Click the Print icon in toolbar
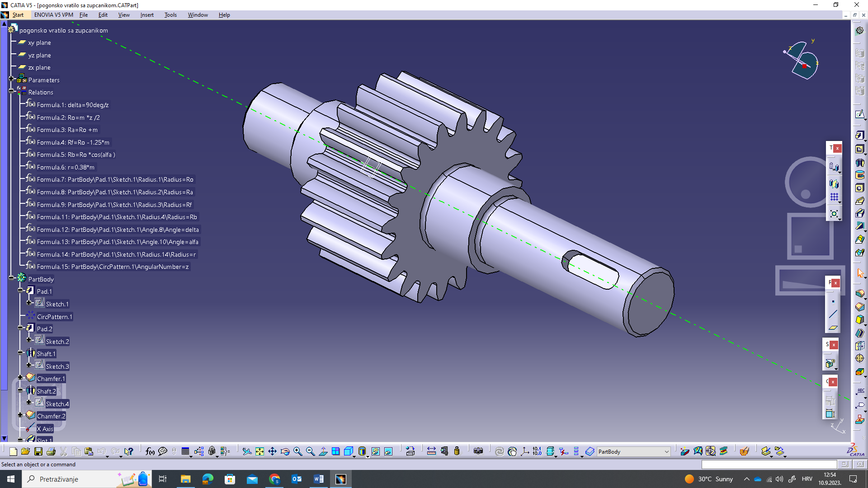The image size is (868, 488). (x=51, y=451)
